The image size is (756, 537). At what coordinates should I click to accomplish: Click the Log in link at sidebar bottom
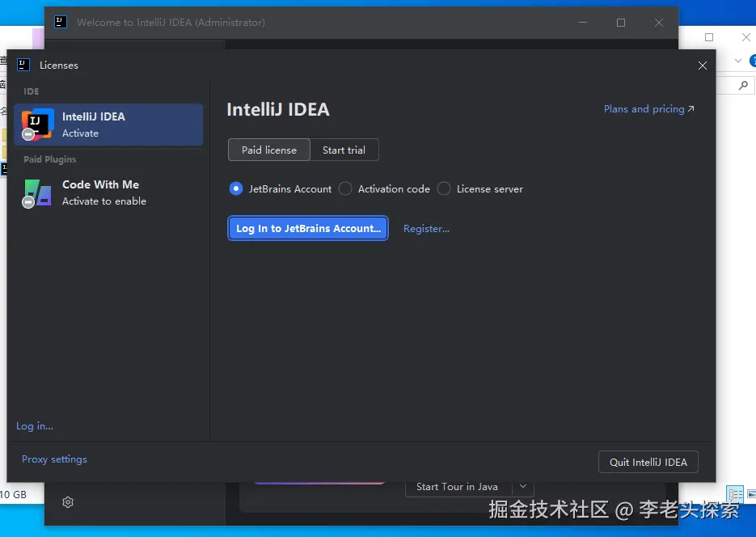[x=35, y=425]
